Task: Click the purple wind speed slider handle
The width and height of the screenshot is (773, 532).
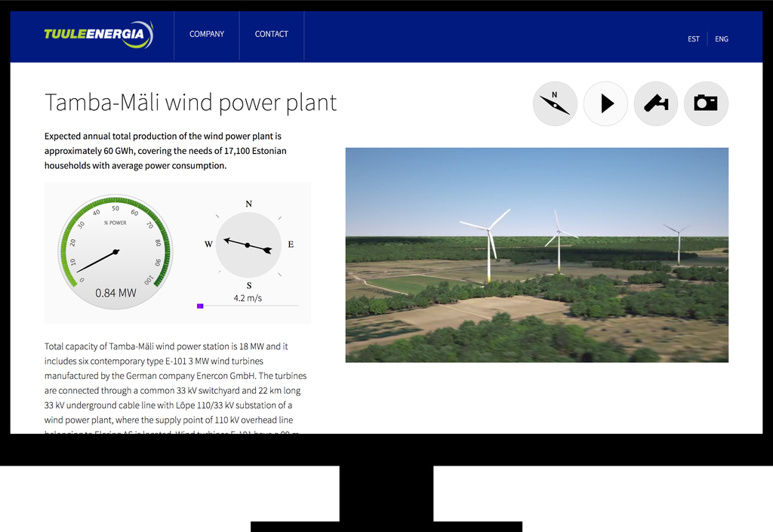Action: tap(200, 306)
